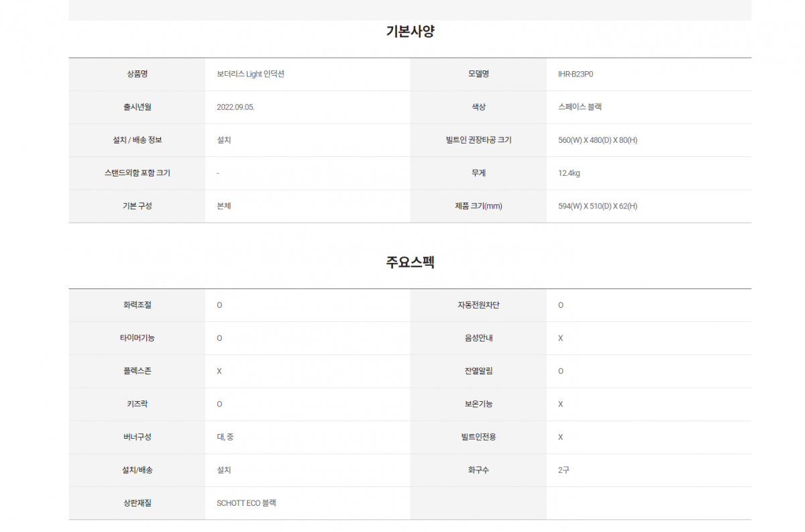Click the 'X' value for 플렉스존
The width and height of the screenshot is (805, 532).
pos(219,371)
